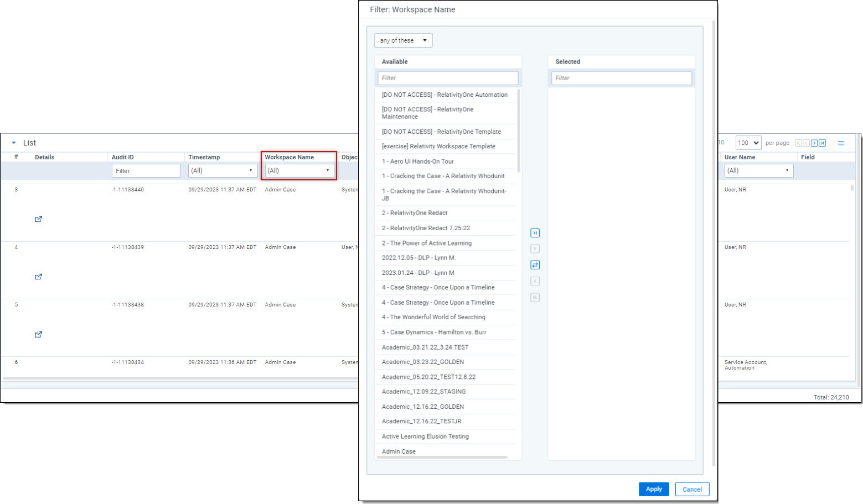
Task: Open the Timestamp filter dropdown
Action: [223, 170]
